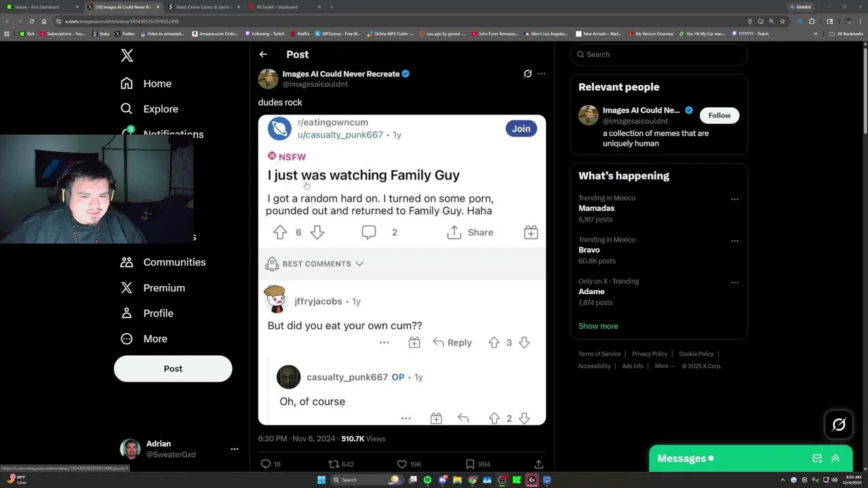Click the floating Grok button
Viewport: 868px width, 488px height.
coord(839,425)
